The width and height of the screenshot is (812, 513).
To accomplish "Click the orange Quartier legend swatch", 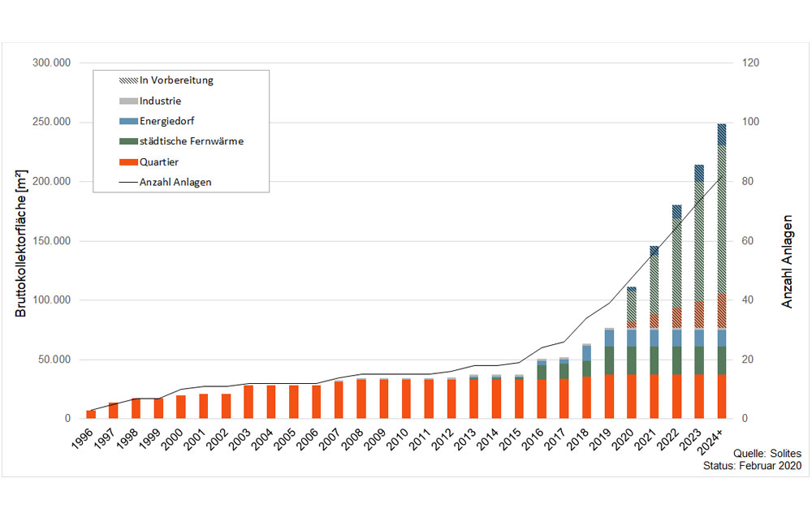I will pos(128,162).
